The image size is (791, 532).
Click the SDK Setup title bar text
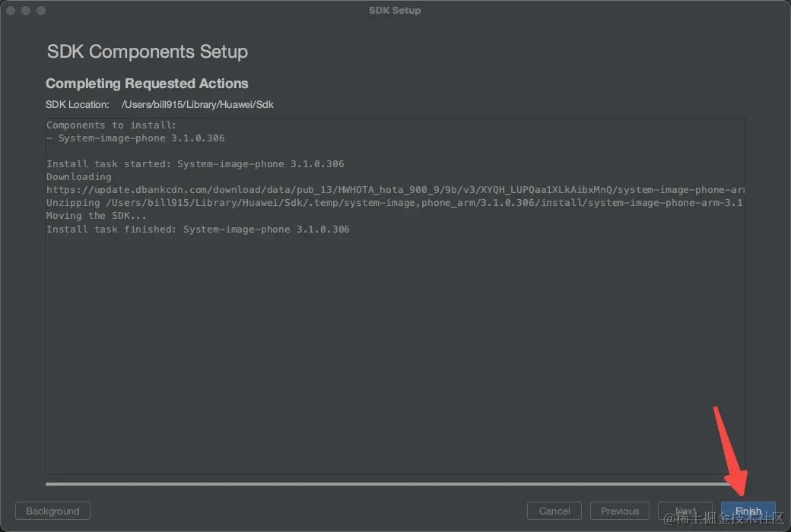pyautogui.click(x=395, y=11)
